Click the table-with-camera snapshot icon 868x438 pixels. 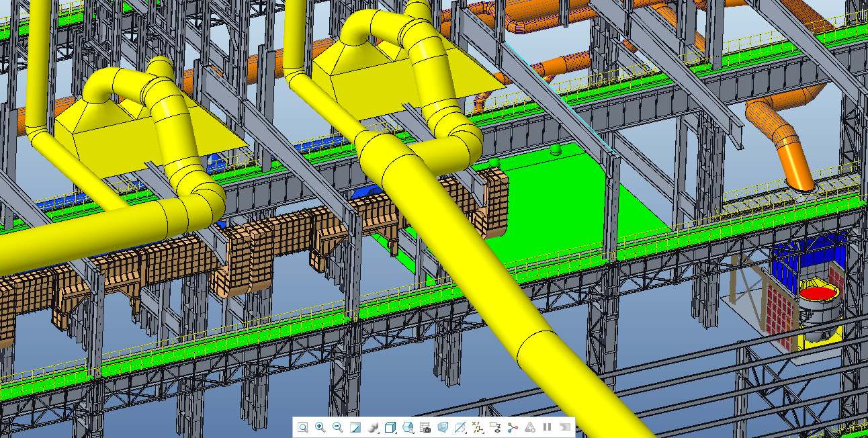pyautogui.click(x=425, y=427)
